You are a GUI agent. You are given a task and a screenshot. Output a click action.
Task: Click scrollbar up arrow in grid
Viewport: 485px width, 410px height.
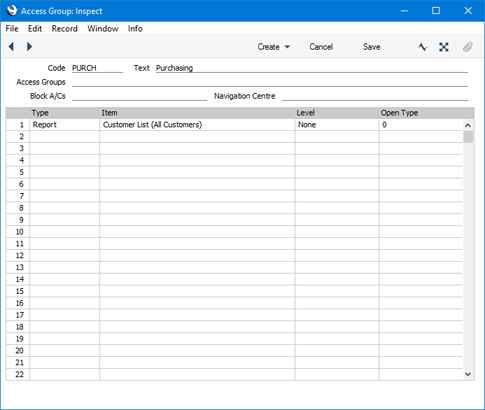click(x=468, y=125)
